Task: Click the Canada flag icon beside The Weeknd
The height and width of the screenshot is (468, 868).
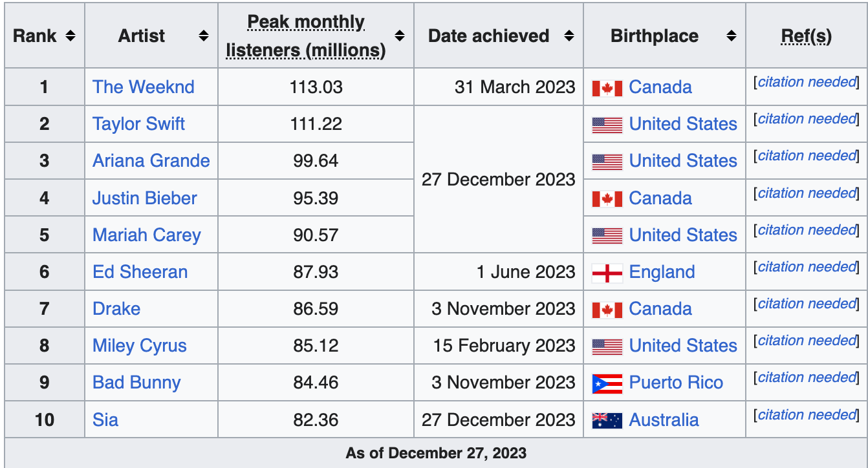Action: point(607,88)
